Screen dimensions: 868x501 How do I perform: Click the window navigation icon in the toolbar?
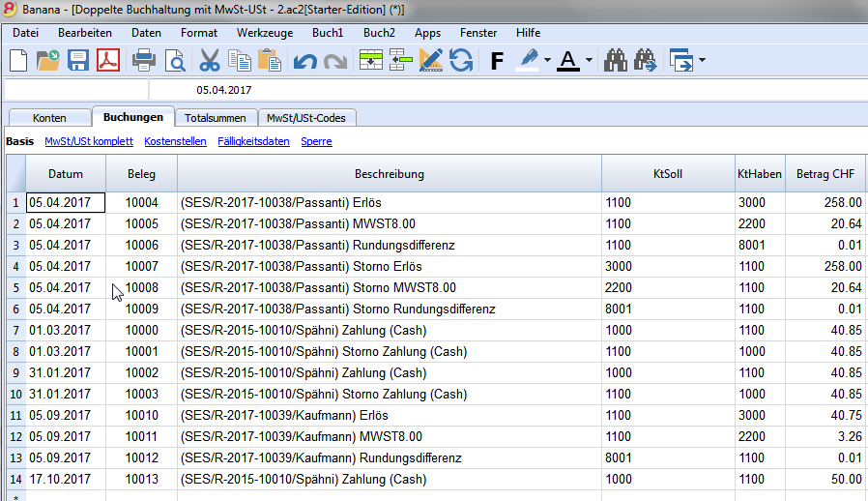(681, 60)
